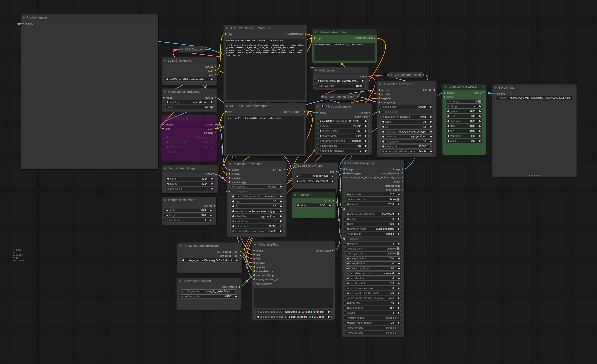597x364 pixels.
Task: Open the Anzhc Face seg model dropdown
Action: tap(210, 260)
